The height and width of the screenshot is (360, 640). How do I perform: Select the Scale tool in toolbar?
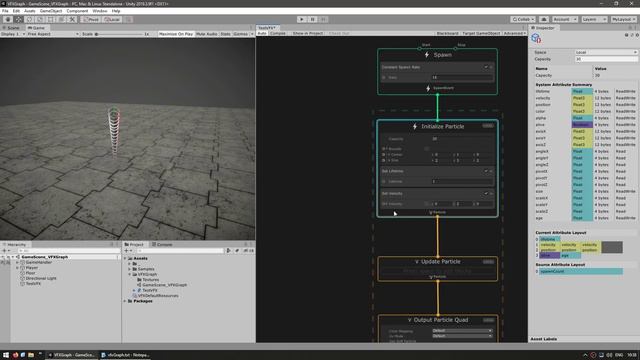(40, 19)
